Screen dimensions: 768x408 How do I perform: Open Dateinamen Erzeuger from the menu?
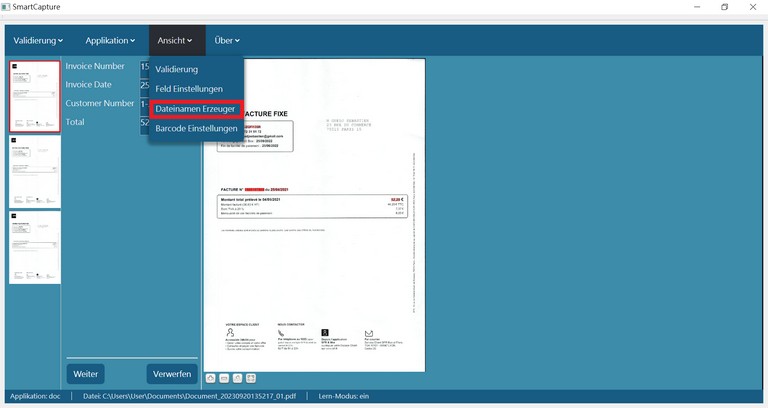click(196, 109)
